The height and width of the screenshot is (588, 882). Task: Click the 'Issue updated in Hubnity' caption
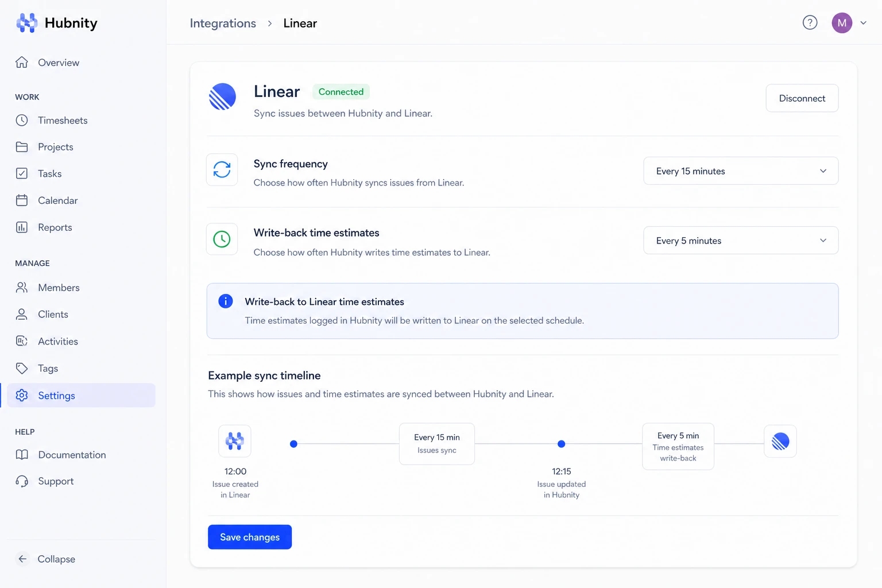[x=562, y=490]
